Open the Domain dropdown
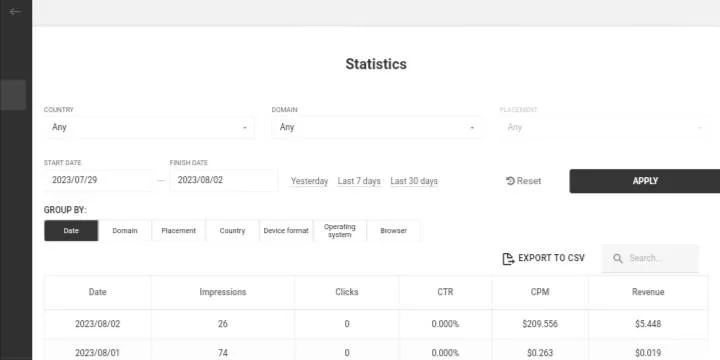The height and width of the screenshot is (360, 720). tap(376, 127)
